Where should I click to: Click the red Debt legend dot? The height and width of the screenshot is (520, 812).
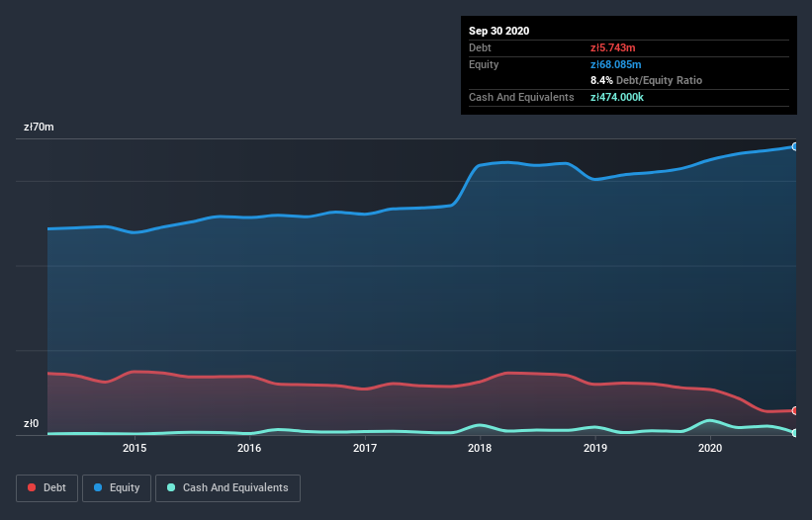32,487
